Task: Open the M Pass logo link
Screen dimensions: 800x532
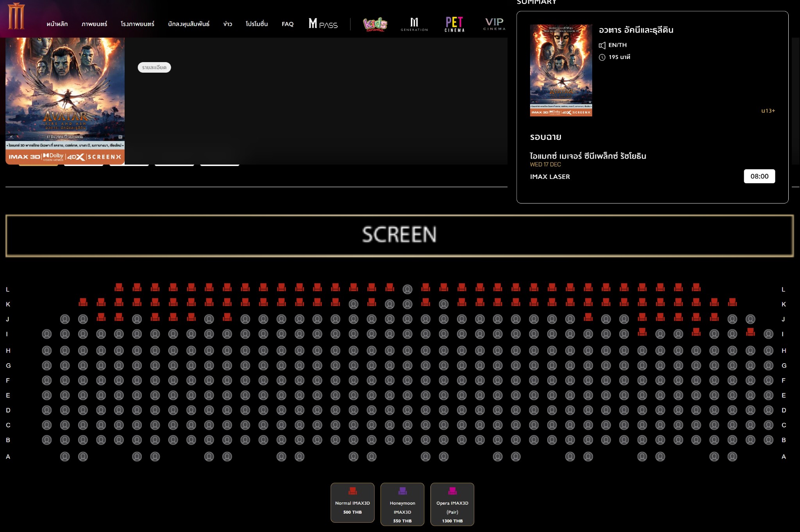Action: tap(323, 24)
